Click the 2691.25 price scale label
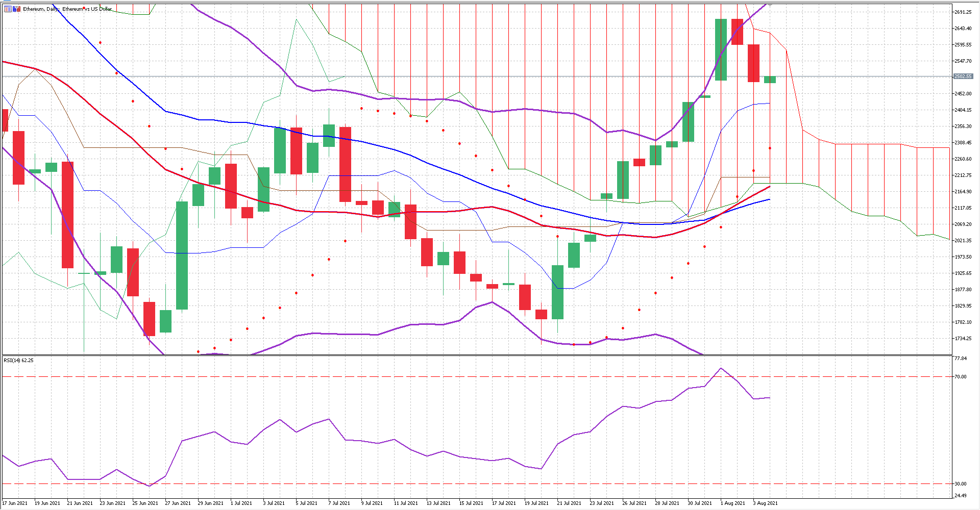This screenshot has height=510, width=980. [x=963, y=12]
